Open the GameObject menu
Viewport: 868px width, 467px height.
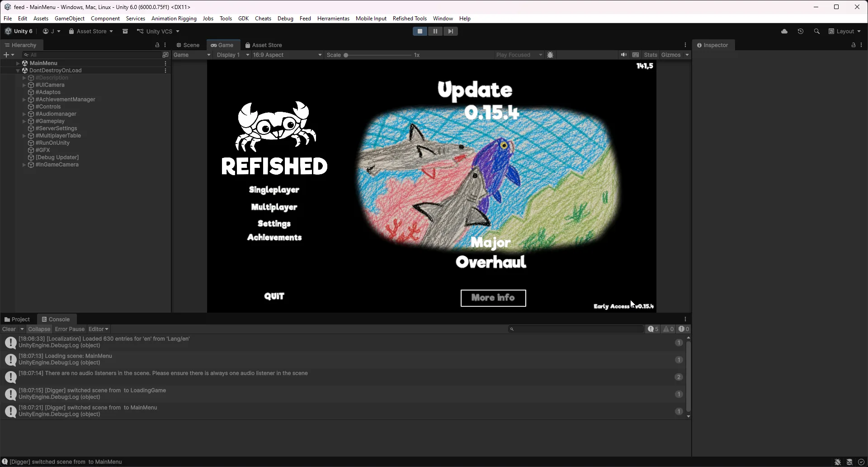pyautogui.click(x=70, y=19)
